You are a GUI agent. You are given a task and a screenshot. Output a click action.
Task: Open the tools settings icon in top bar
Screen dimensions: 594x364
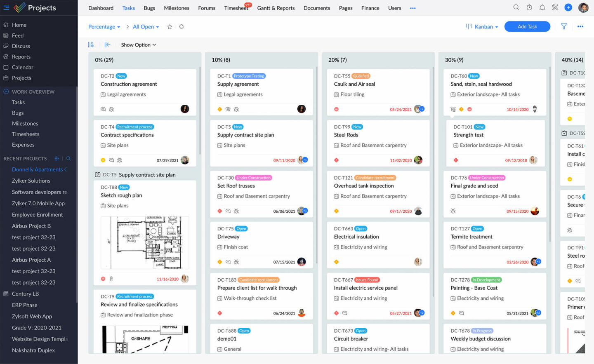pos(555,7)
